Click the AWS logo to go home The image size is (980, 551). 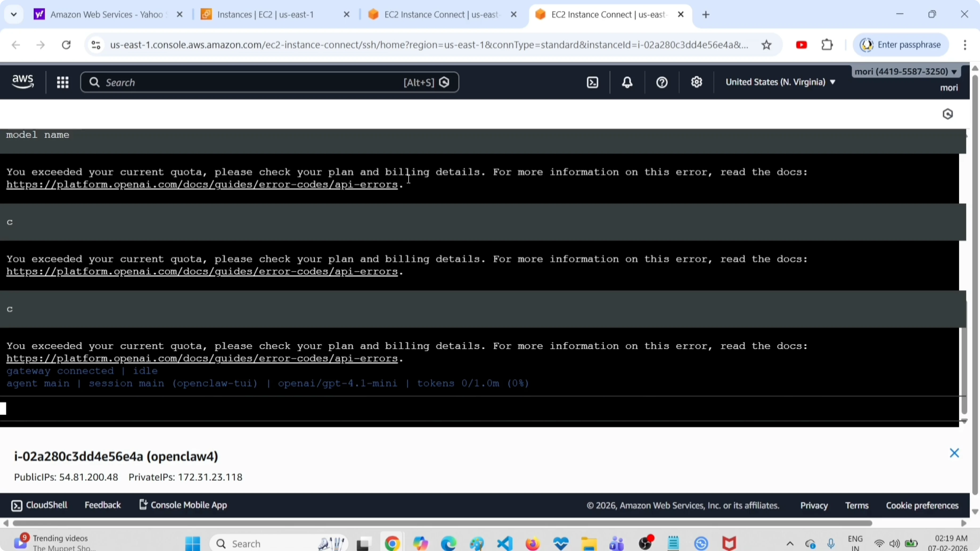(x=22, y=81)
